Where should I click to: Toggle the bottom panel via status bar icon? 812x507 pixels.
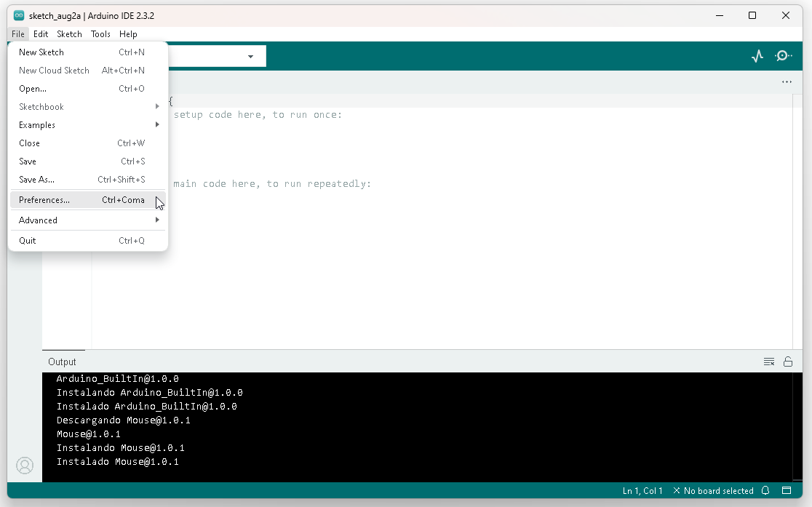click(787, 490)
